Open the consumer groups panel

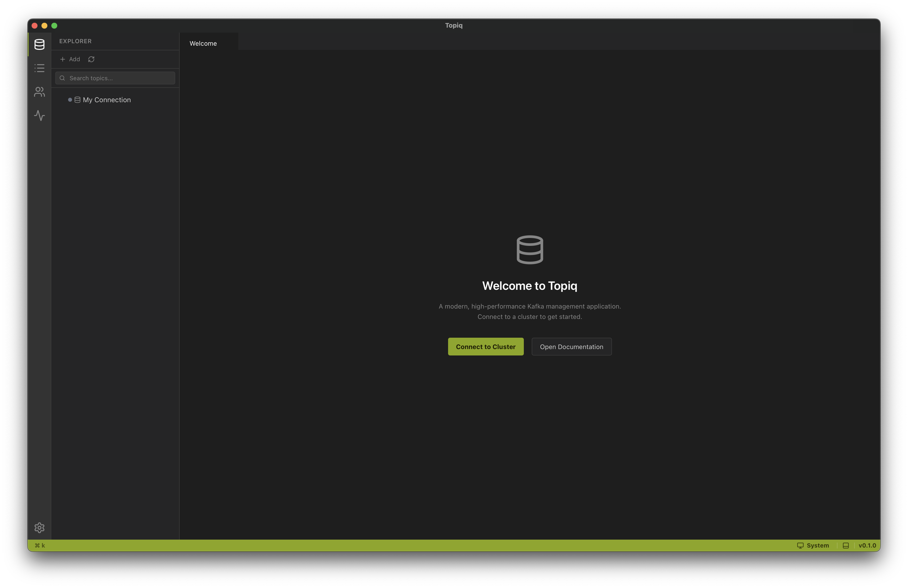click(x=39, y=92)
